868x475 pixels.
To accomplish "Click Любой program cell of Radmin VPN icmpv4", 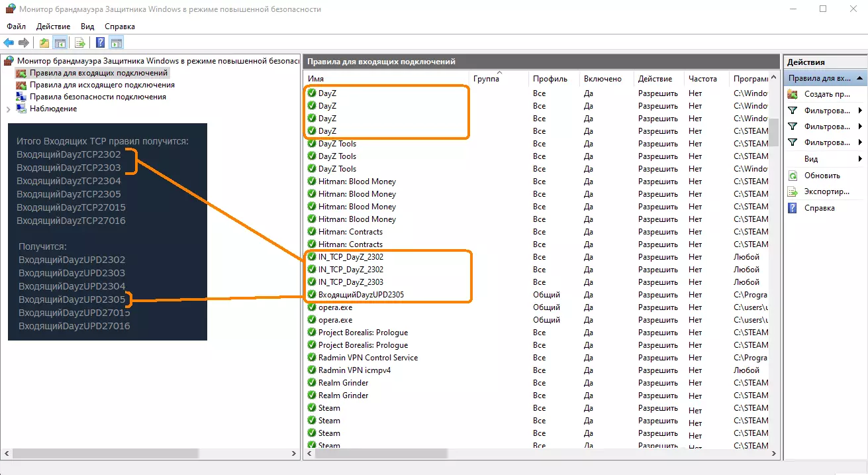I will [747, 370].
